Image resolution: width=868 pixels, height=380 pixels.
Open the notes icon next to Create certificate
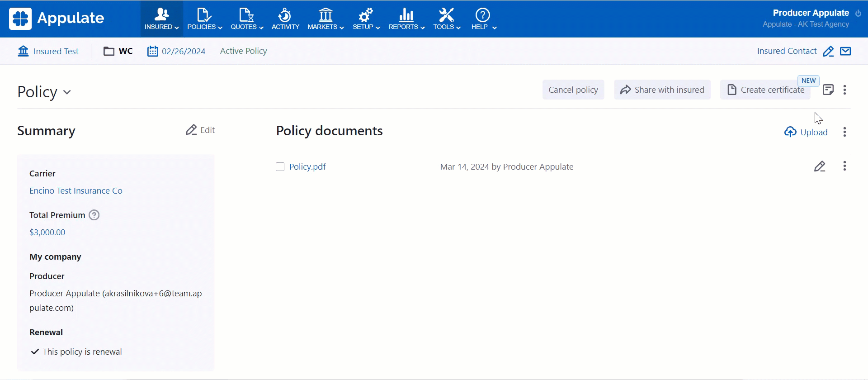point(828,90)
